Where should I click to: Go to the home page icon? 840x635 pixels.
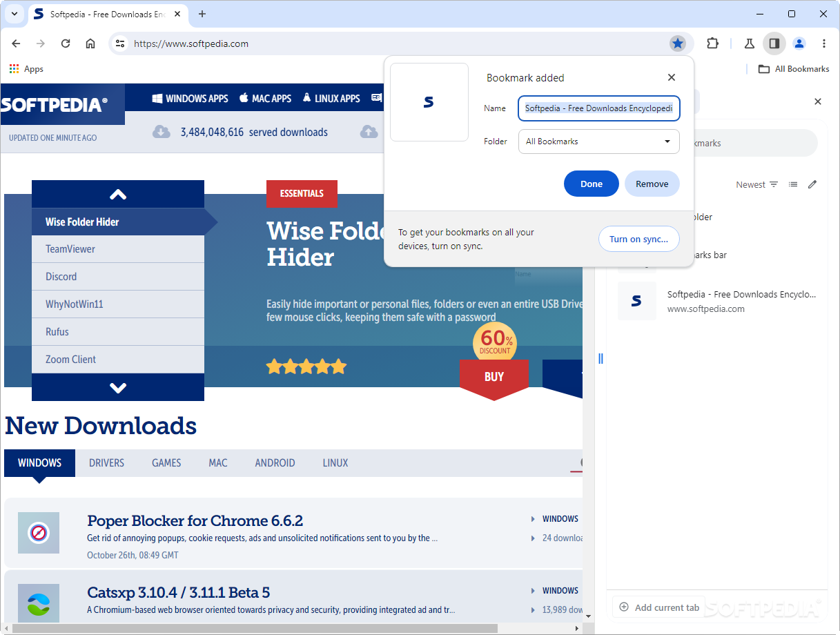[90, 43]
